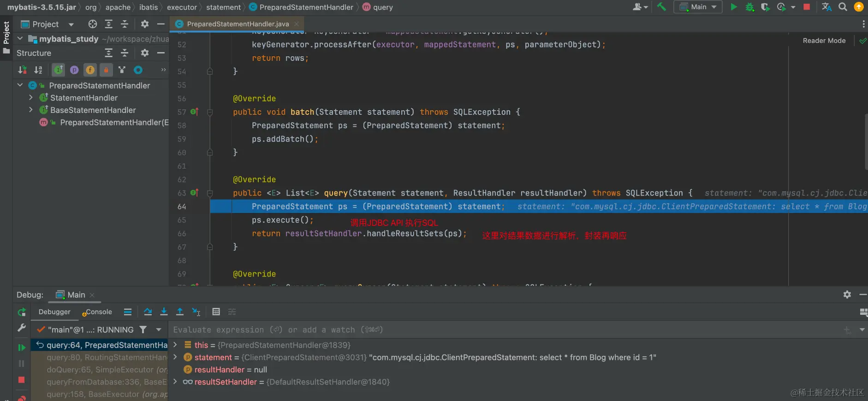Open Structure panel gear options

pyautogui.click(x=145, y=53)
